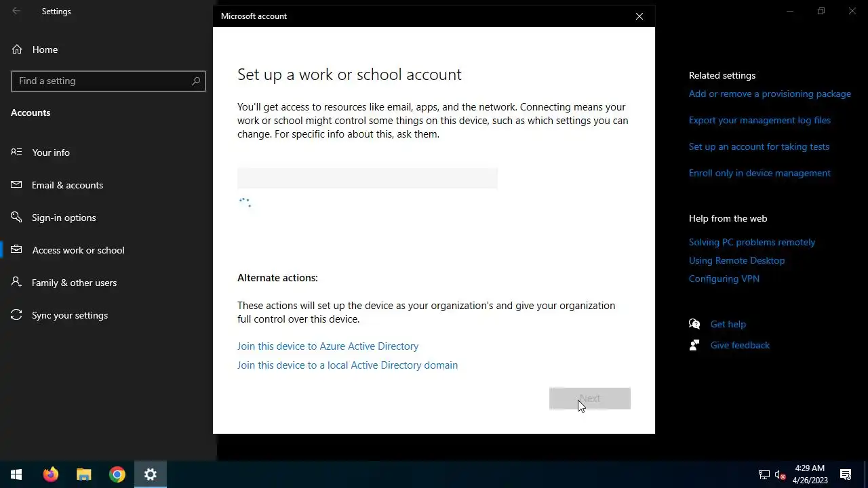Click the Alternate actions heading
The height and width of the screenshot is (488, 868).
tap(277, 278)
